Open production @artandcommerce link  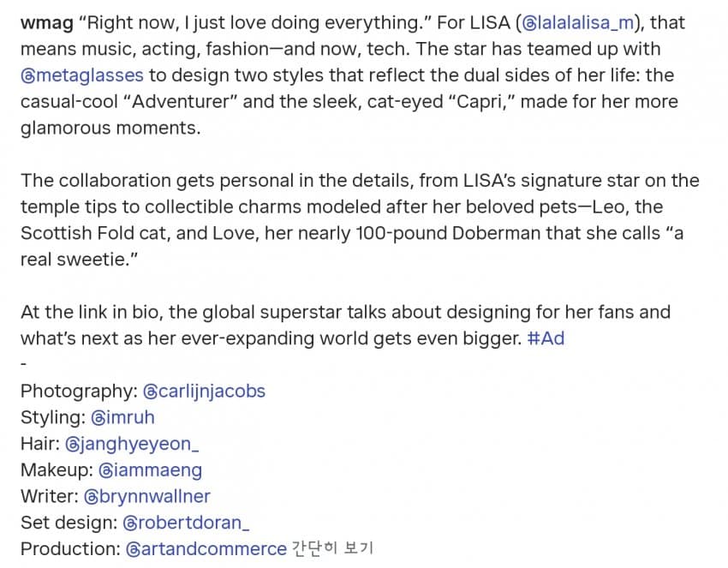pos(206,549)
